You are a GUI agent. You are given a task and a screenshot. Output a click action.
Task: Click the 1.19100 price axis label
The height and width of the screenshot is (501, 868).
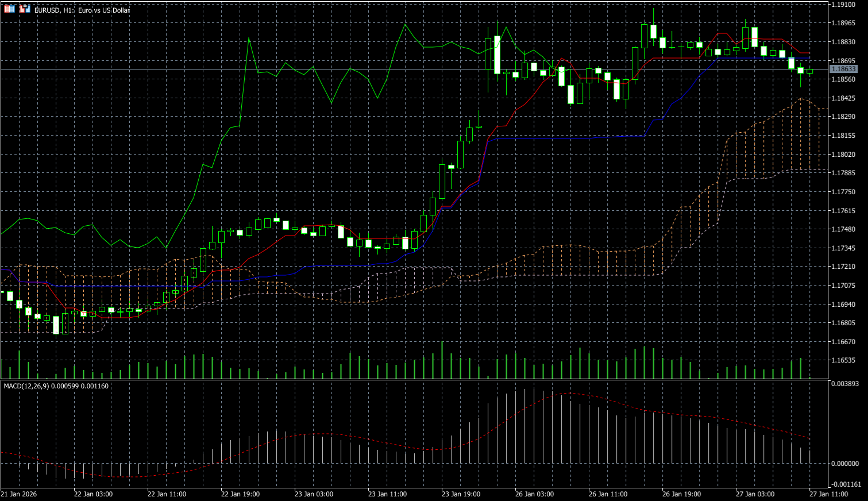[x=844, y=4]
